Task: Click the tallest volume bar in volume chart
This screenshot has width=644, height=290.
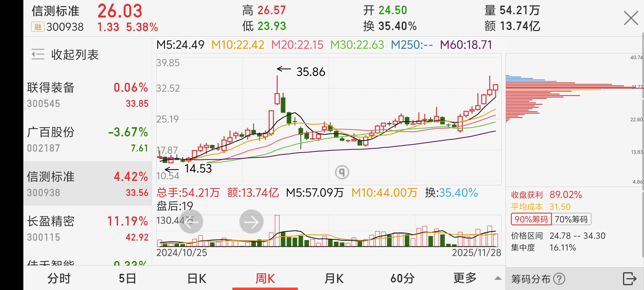Action: point(277,231)
